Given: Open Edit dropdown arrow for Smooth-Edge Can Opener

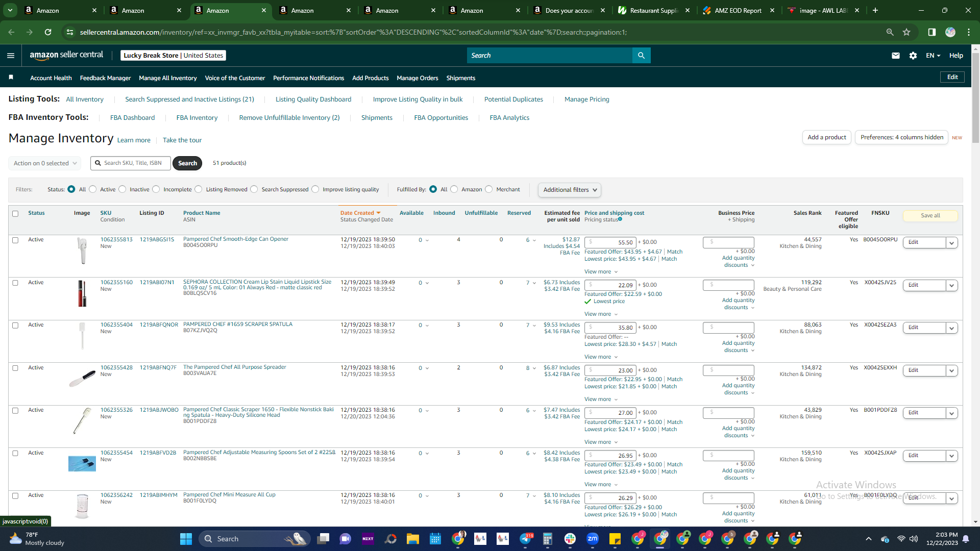Looking at the screenshot, I should click(951, 243).
